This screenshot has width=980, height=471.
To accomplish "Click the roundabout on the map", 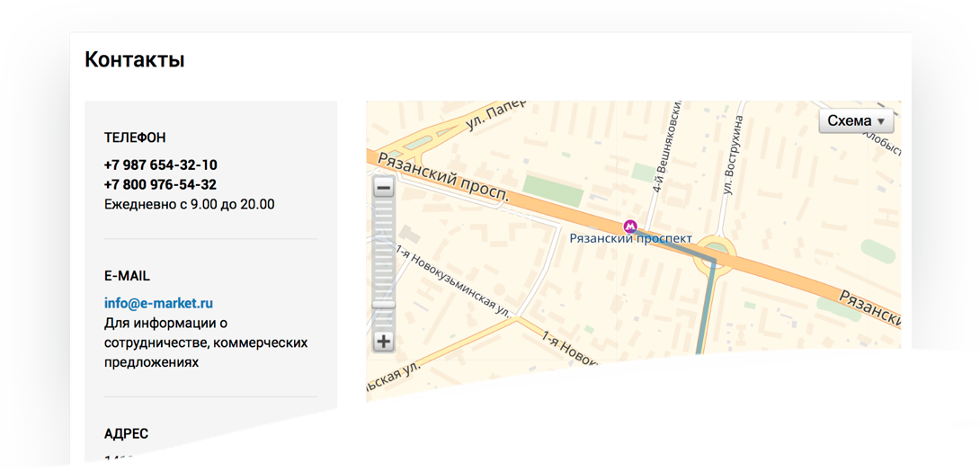I will coord(716,255).
